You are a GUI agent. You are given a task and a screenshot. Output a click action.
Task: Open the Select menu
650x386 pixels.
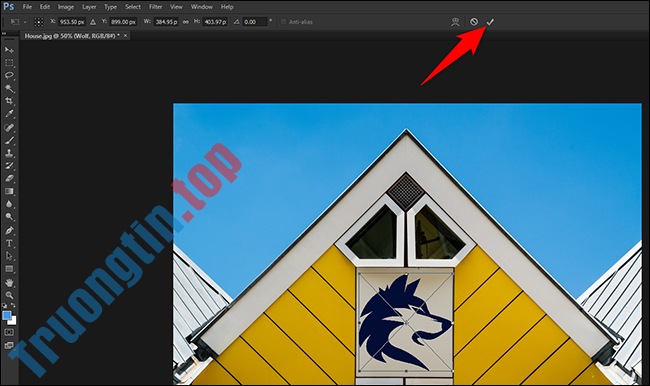coord(133,7)
